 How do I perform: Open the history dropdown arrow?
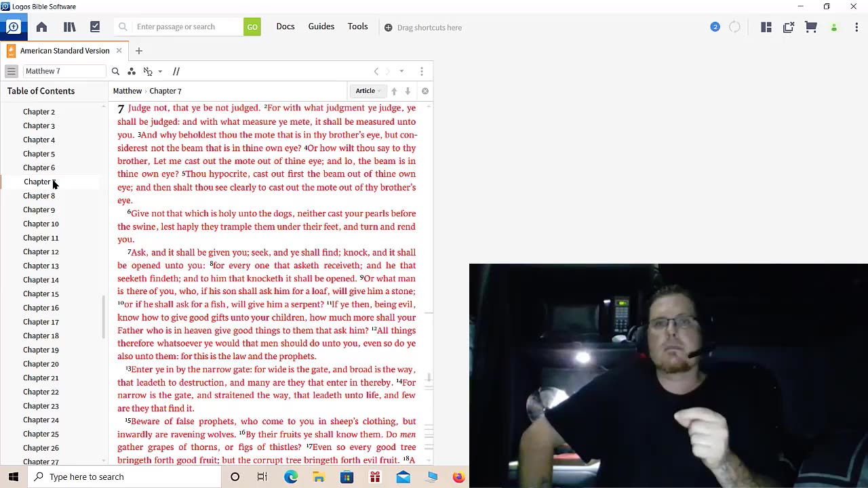pyautogui.click(x=401, y=71)
